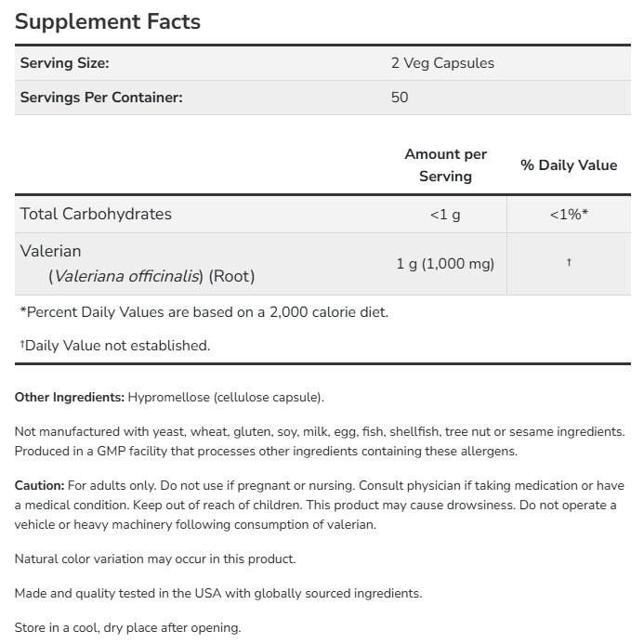Click the Valeriana officinalis (Root) text
This screenshot has width=644, height=644.
pyautogui.click(x=151, y=276)
